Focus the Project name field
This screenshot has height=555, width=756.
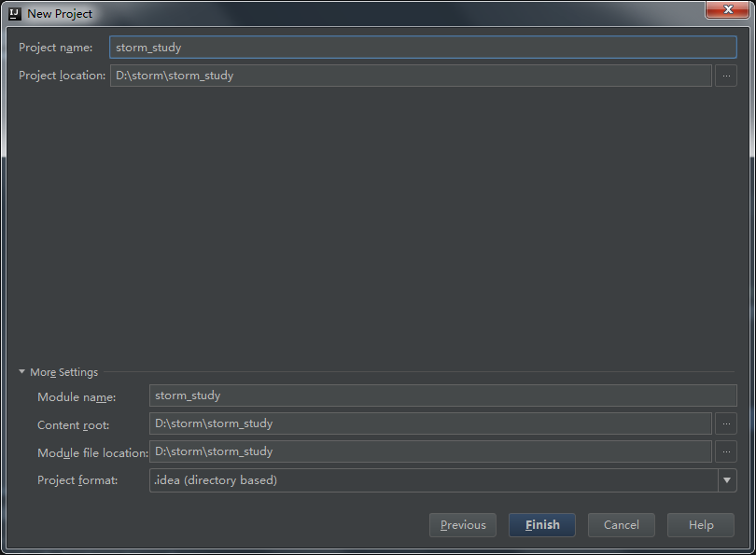click(423, 48)
